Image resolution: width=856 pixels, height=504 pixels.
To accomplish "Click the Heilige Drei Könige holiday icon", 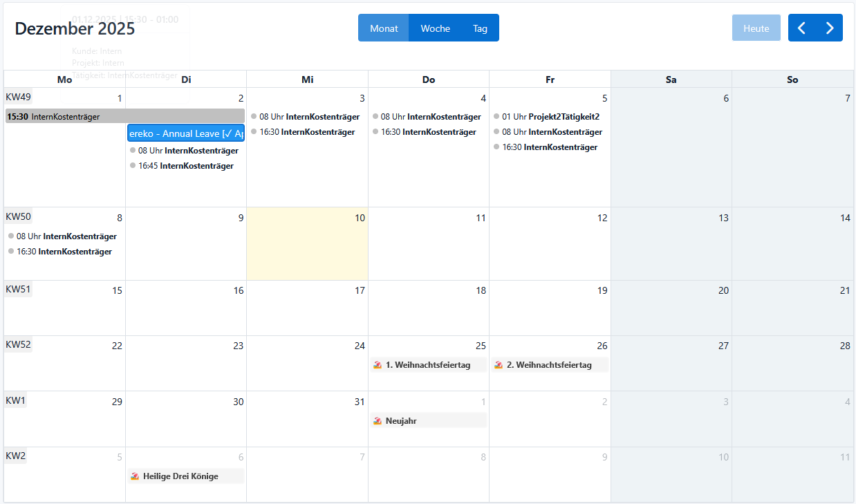I will [x=135, y=476].
